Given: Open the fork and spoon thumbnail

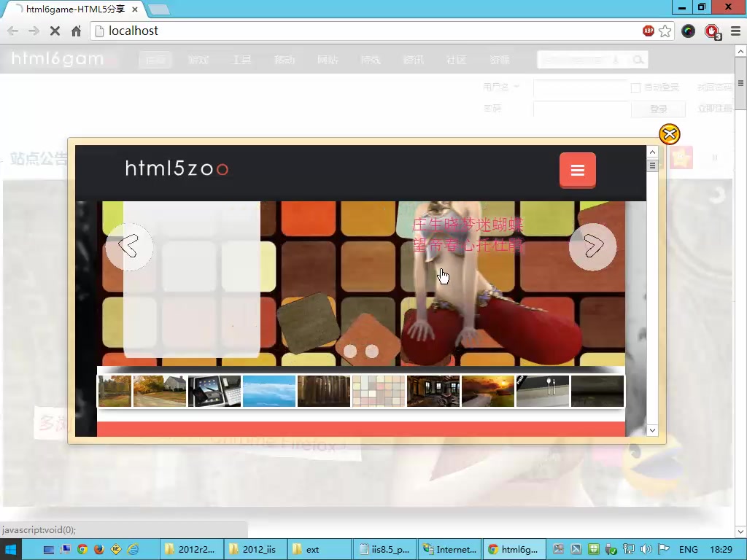Looking at the screenshot, I should 543,391.
